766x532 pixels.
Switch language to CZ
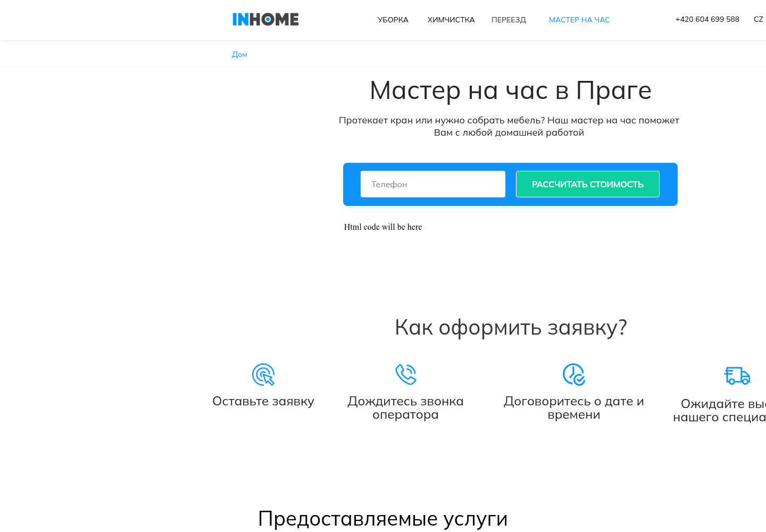click(x=759, y=19)
